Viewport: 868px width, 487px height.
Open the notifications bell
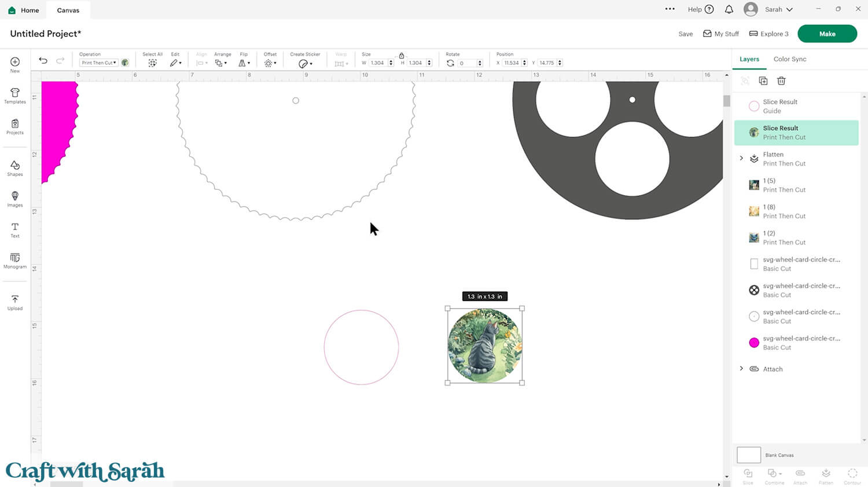click(729, 9)
